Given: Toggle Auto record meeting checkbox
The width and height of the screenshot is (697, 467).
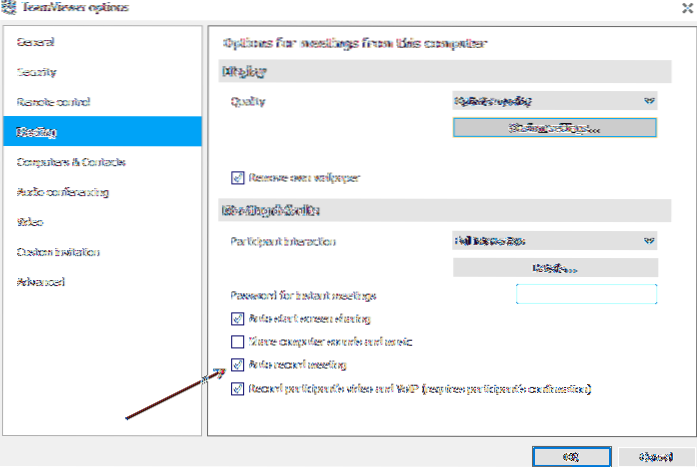Looking at the screenshot, I should point(237,365).
